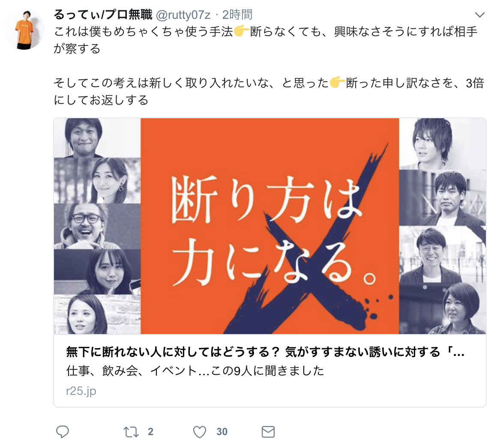Retweet using the arrows icon
Image resolution: width=497 pixels, height=448 pixels.
pos(131,432)
